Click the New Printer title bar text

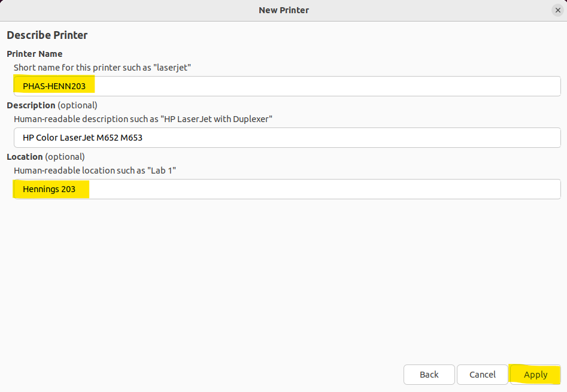click(284, 10)
